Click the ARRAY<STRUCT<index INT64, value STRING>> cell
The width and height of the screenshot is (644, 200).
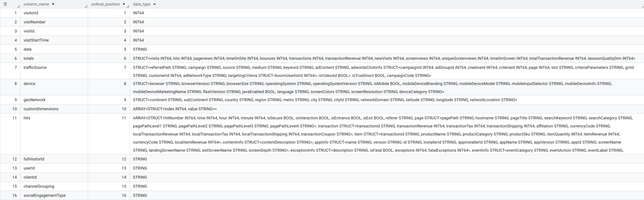tap(175, 109)
